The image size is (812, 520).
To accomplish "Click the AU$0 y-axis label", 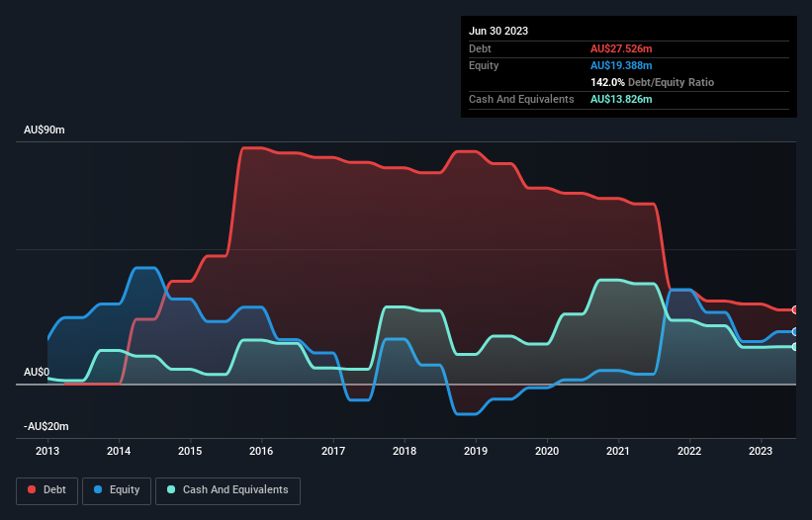I will [37, 372].
